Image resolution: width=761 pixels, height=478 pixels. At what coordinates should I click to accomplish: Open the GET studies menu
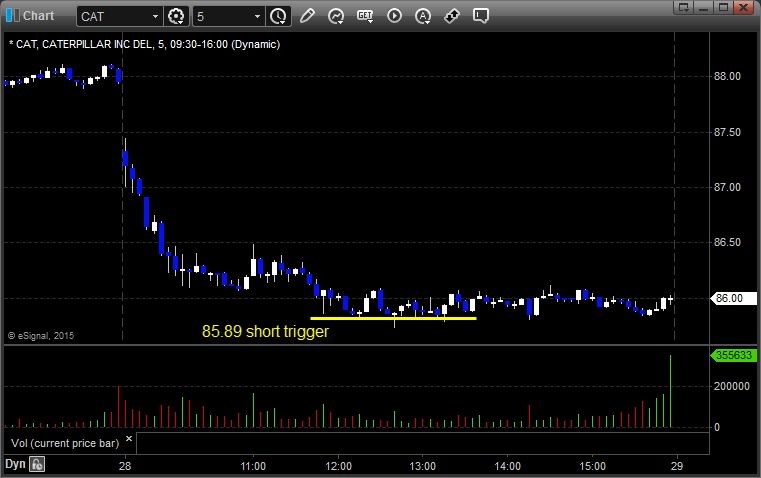365,16
